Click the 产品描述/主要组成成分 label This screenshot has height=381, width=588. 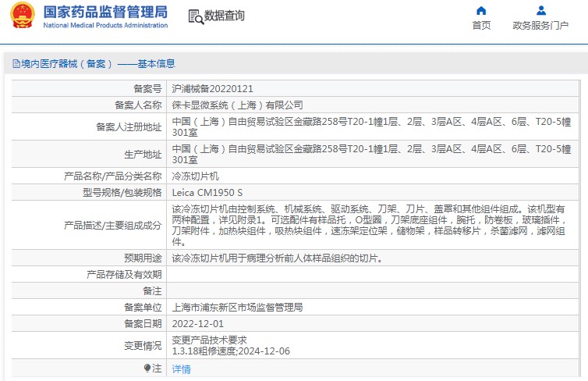pyautogui.click(x=113, y=226)
